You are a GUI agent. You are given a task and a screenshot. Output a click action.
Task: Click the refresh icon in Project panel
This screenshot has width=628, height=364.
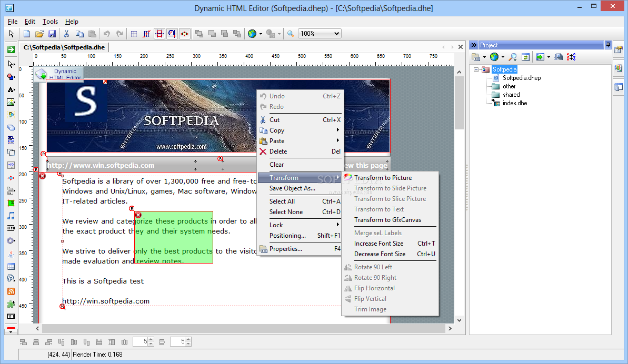[x=525, y=57]
